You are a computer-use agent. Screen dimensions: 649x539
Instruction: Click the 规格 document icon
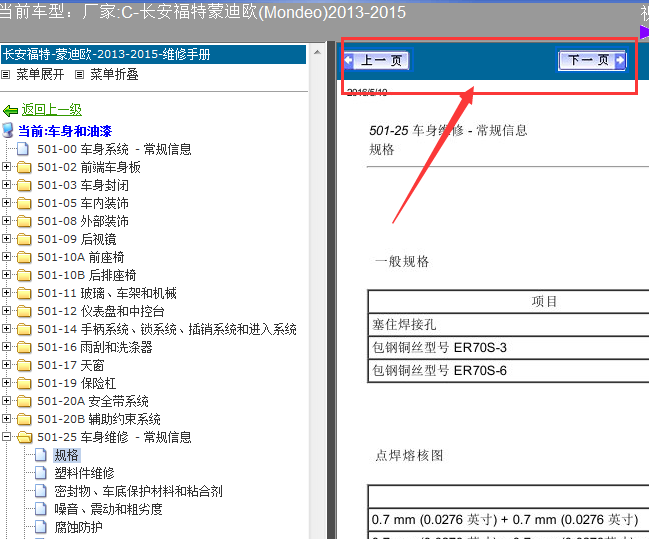coord(41,455)
